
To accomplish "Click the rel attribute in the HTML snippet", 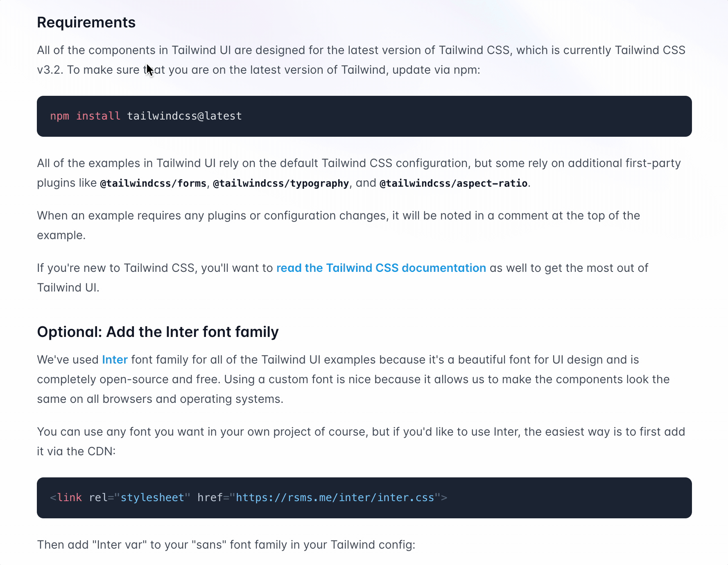I will (98, 498).
